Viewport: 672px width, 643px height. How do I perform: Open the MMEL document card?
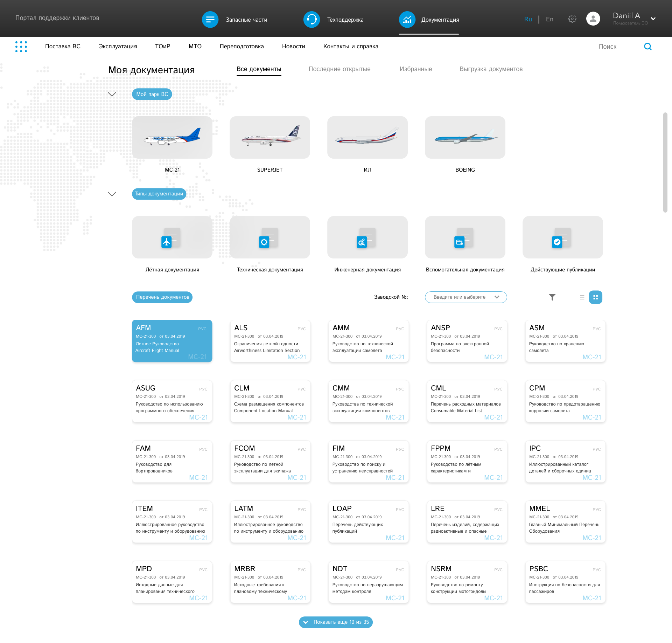(565, 521)
